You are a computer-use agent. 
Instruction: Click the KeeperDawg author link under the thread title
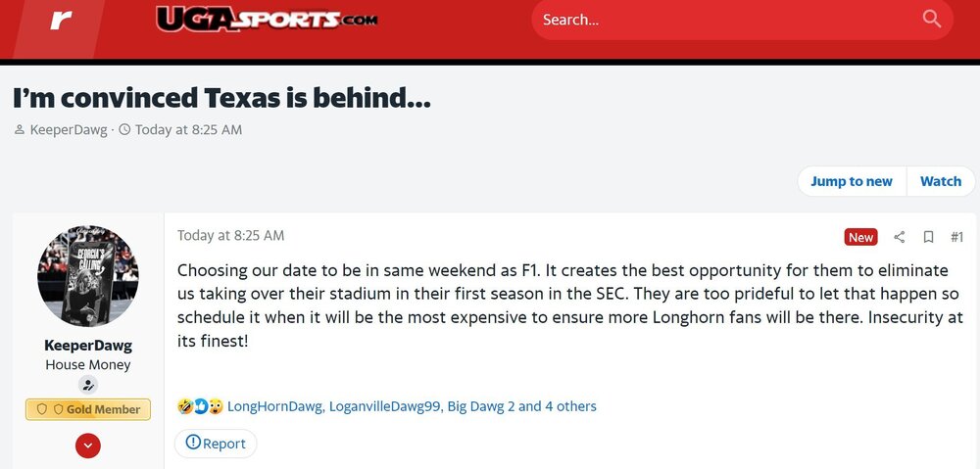(x=70, y=129)
